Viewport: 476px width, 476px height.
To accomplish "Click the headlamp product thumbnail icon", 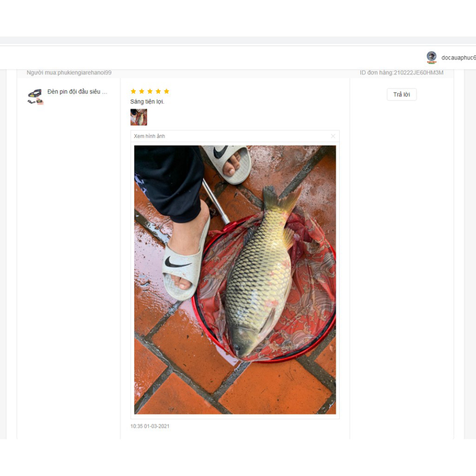I will (x=35, y=96).
